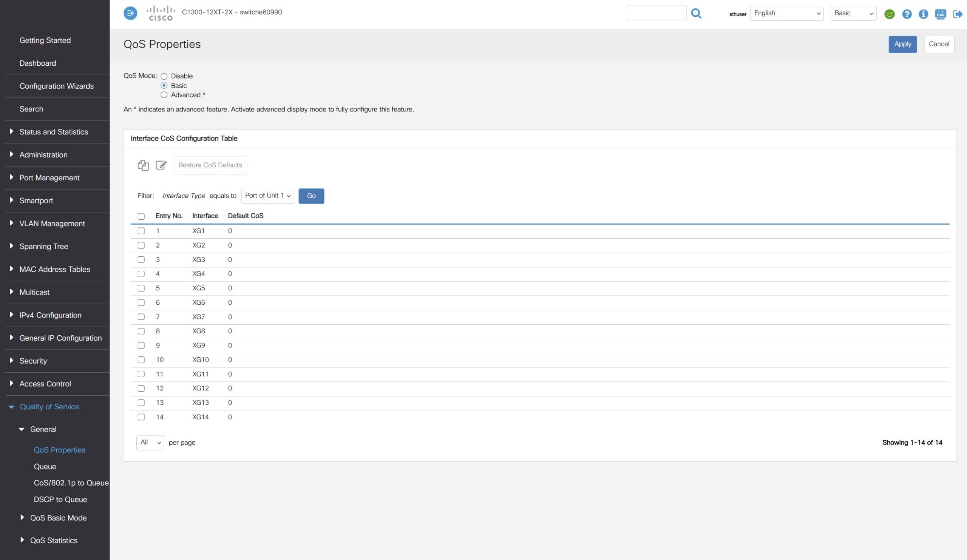The image size is (967, 560).
Task: Select the Disable QoS mode radio
Action: tap(164, 76)
